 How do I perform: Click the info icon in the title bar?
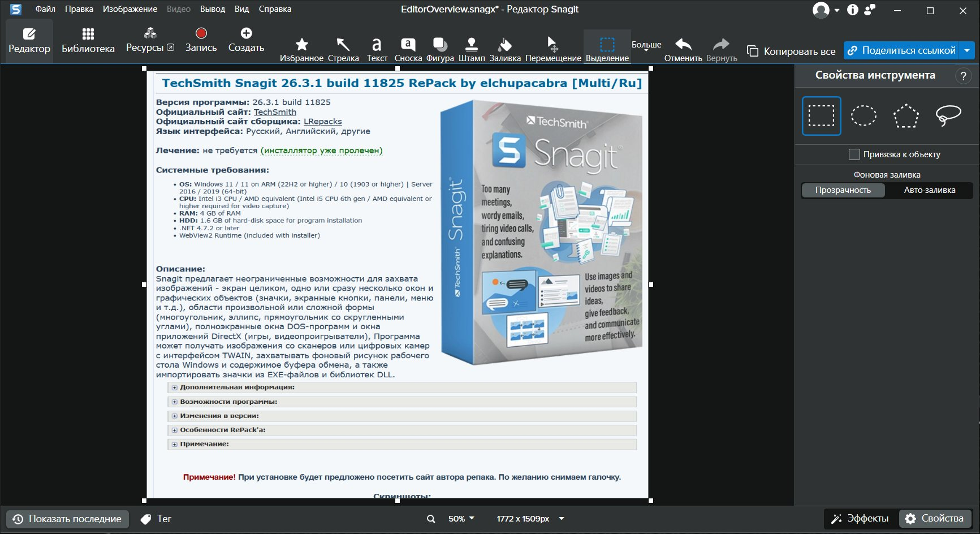point(853,10)
